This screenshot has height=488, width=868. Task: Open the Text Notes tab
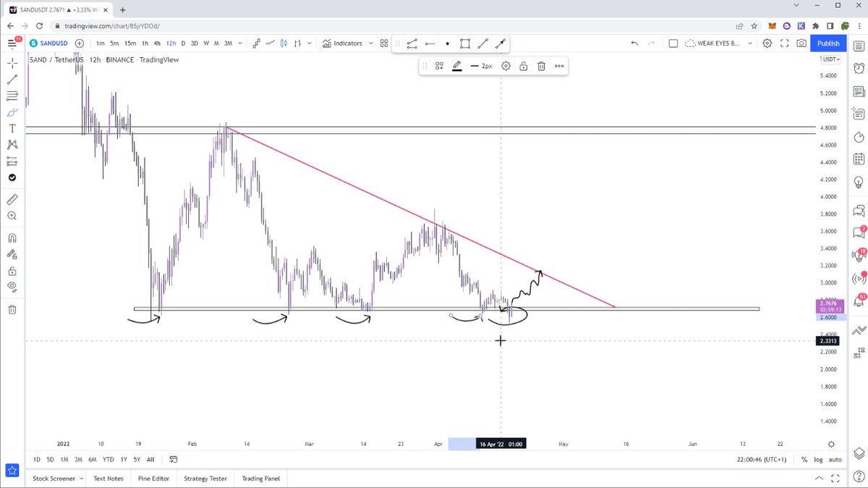[108, 479]
